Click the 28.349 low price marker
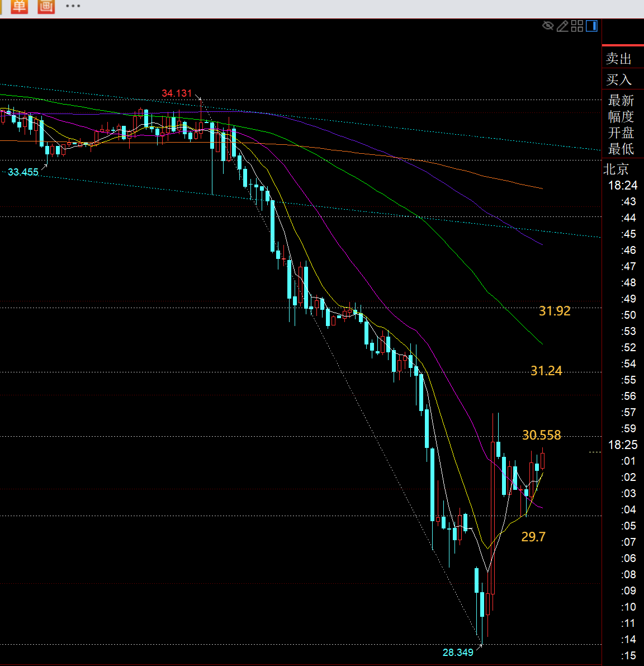This screenshot has height=666, width=644. point(458,652)
